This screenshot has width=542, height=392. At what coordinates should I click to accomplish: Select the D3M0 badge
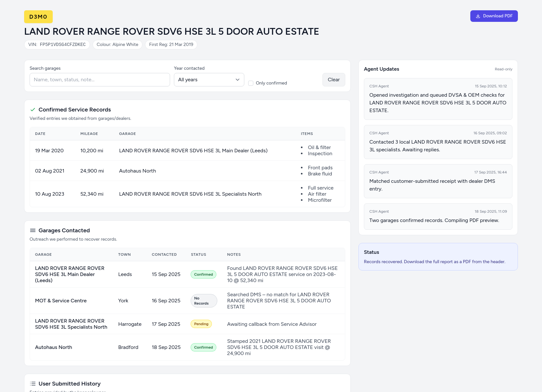38,16
